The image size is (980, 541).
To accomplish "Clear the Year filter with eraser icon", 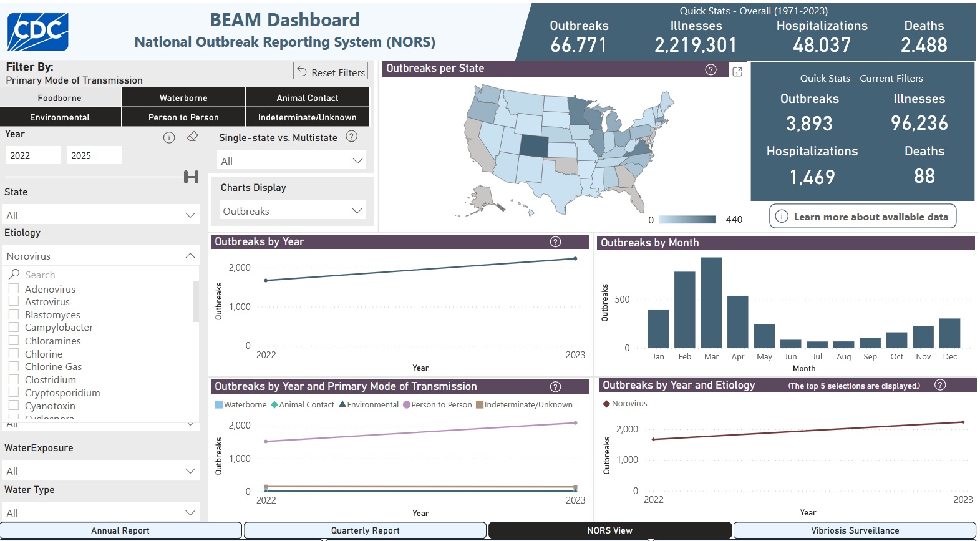I will 193,136.
